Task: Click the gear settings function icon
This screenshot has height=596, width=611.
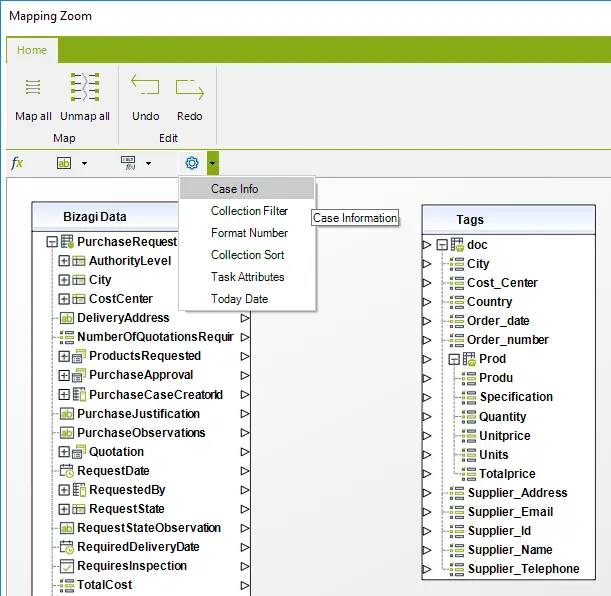Action: coord(192,163)
